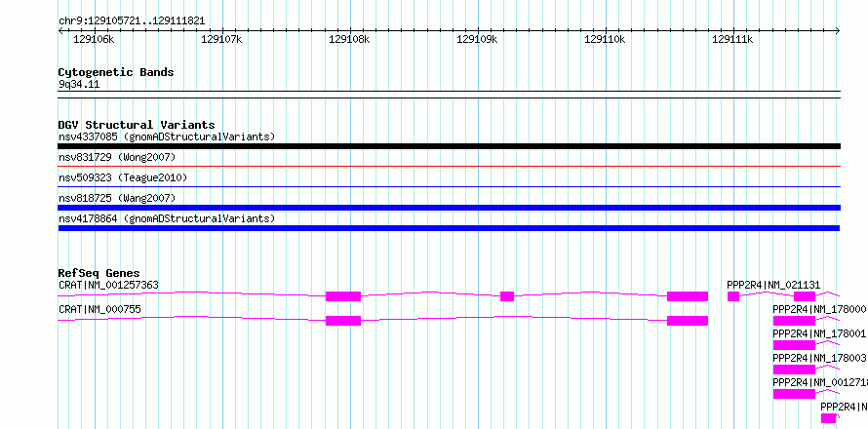Screen dimensions: 868x429
Task: Click ruler tick label 129107k
Action: click(221, 39)
